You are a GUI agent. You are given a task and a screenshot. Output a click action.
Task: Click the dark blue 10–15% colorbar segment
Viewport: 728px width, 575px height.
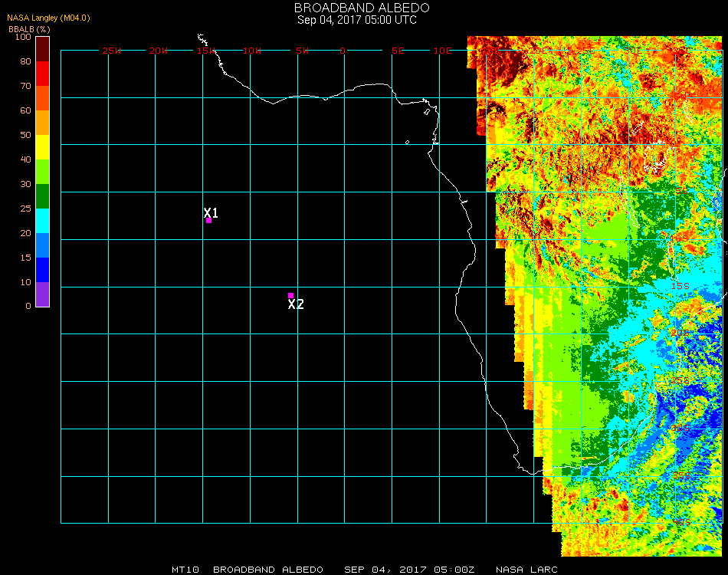pos(43,270)
